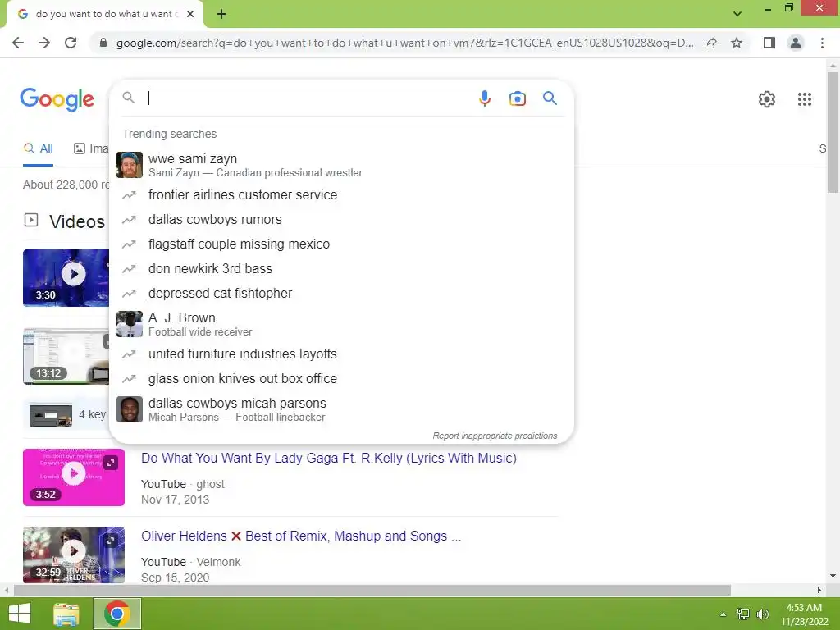Select 'wwe sami zayn' suggestion
This screenshot has height=630, width=840.
341,165
